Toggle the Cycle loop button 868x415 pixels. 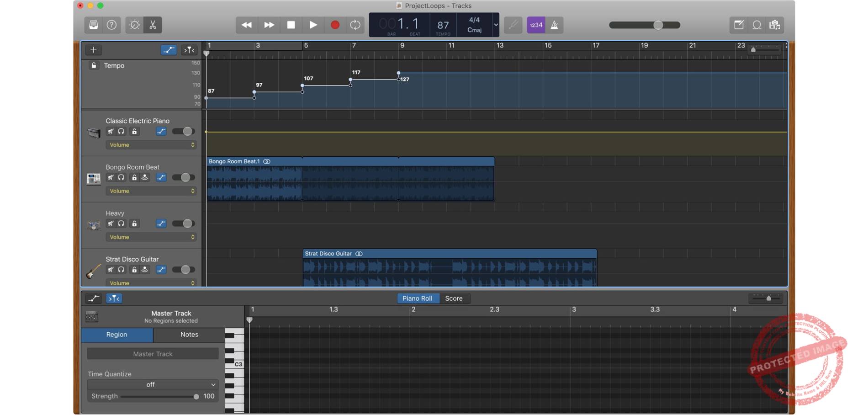[355, 25]
